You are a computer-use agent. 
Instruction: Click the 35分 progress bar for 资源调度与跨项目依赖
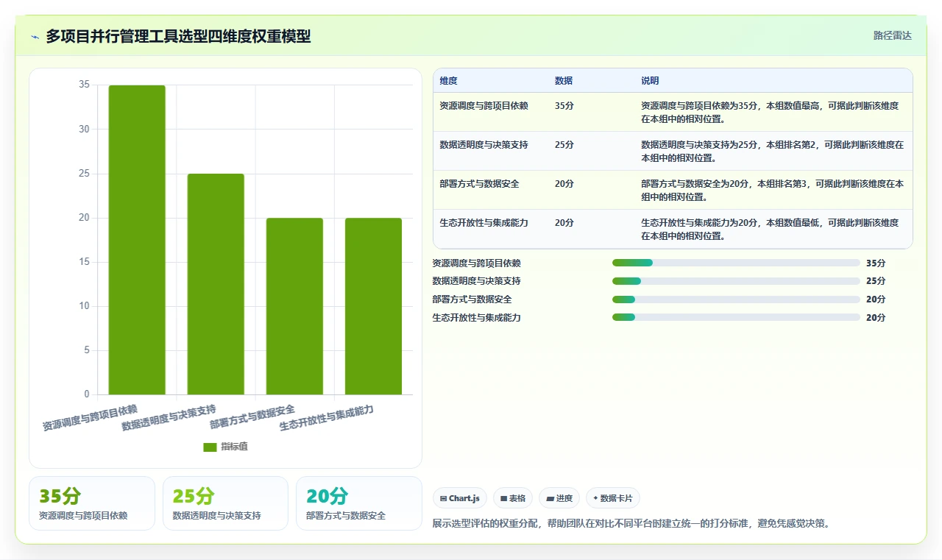point(736,263)
